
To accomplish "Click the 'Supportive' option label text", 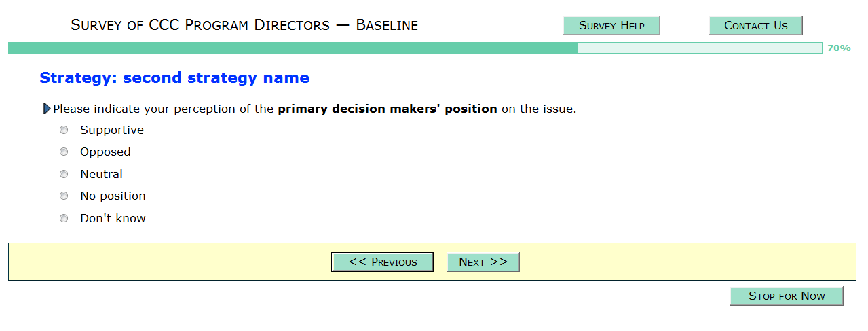I will point(112,130).
